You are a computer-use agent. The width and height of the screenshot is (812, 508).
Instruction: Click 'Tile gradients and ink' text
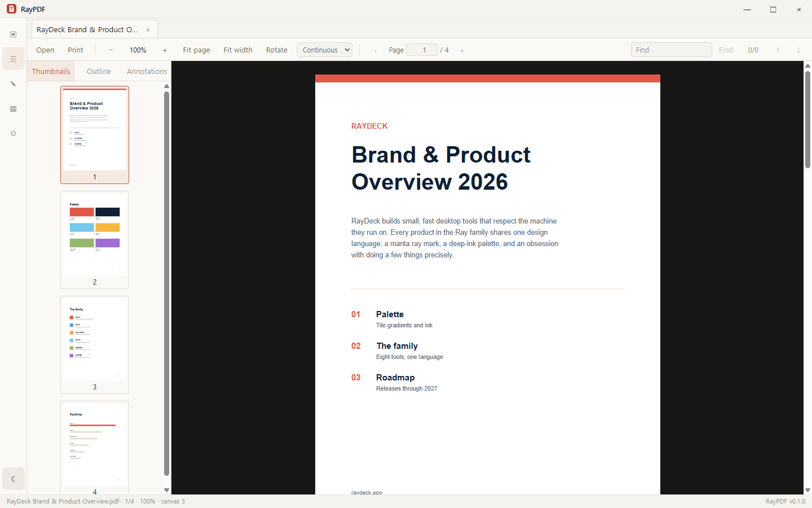coord(404,325)
